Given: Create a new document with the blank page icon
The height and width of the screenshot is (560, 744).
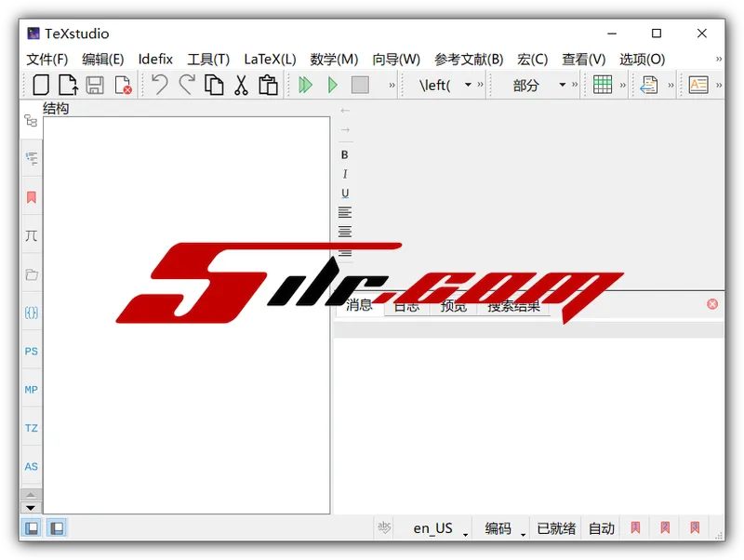Looking at the screenshot, I should pos(41,85).
